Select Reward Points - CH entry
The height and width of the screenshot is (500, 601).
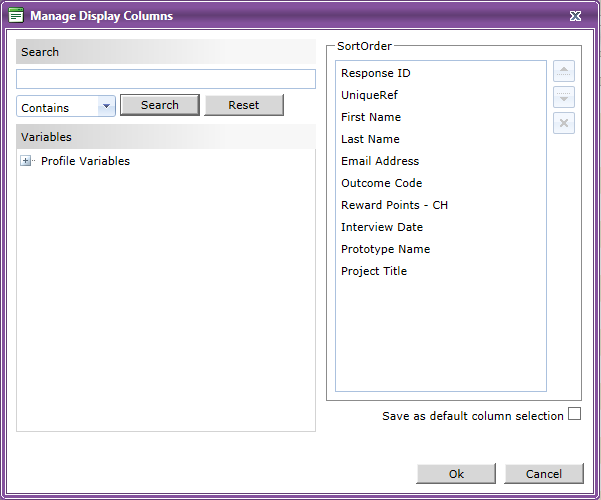pyautogui.click(x=394, y=205)
